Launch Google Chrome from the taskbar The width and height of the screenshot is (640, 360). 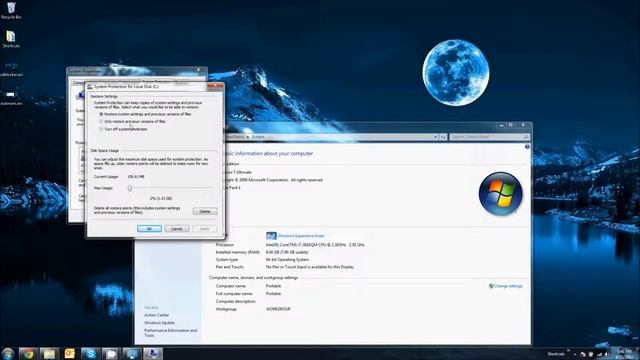pos(28,353)
